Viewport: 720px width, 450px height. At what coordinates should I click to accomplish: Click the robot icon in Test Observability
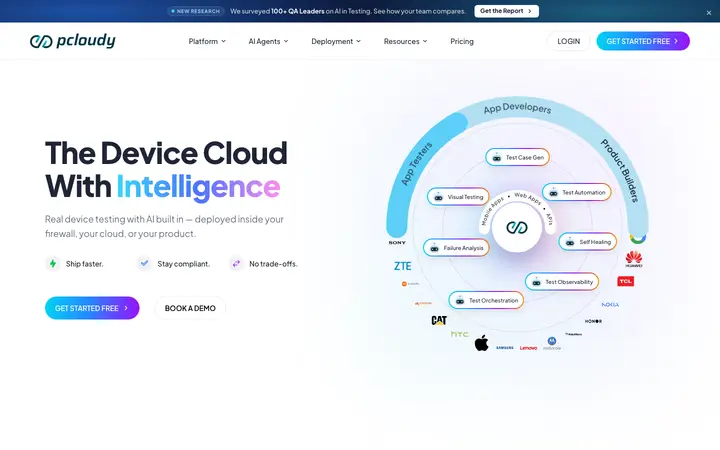[x=536, y=282]
